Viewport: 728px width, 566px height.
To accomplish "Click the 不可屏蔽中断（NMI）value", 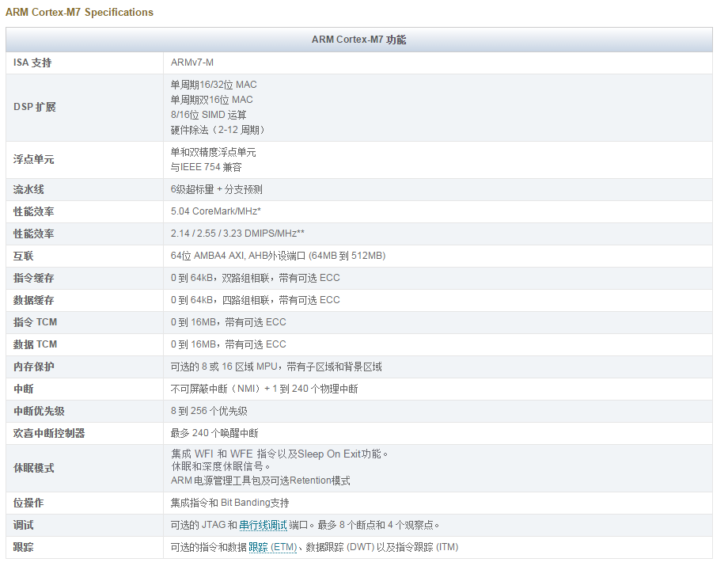I will pyautogui.click(x=264, y=389).
